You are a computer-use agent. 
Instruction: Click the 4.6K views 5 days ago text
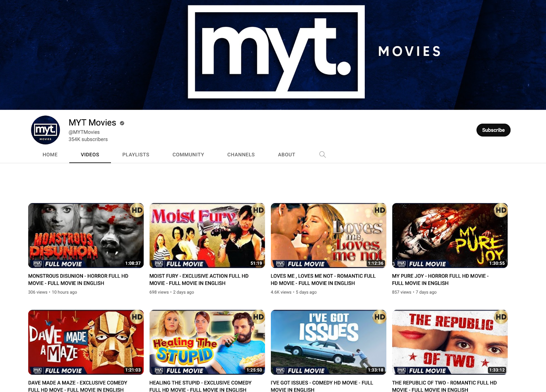[x=294, y=292]
